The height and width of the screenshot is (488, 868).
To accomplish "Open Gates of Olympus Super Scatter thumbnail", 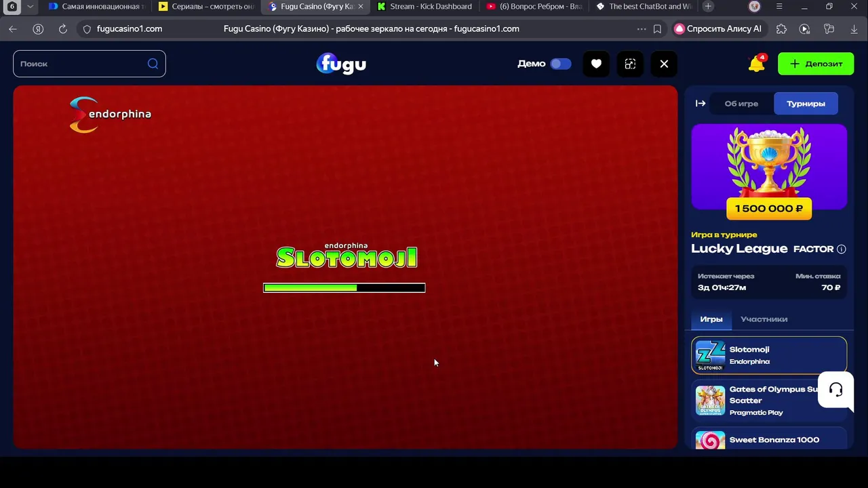I will pyautogui.click(x=710, y=401).
